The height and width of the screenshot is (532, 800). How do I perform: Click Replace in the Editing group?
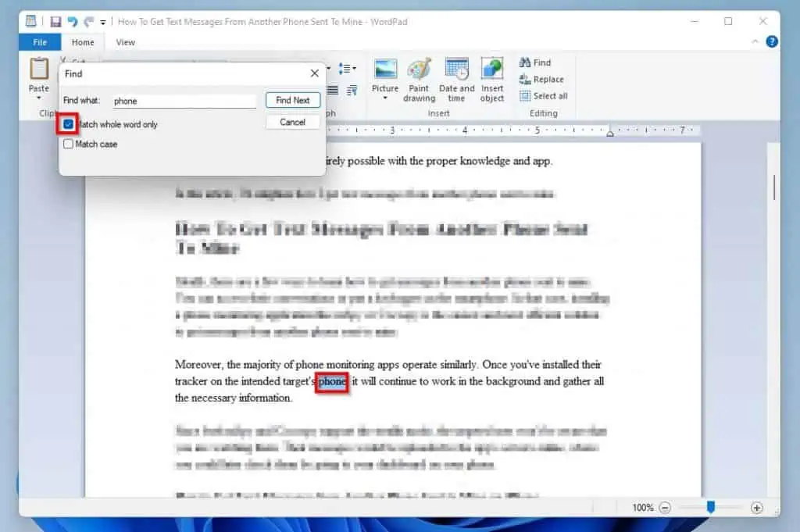click(x=541, y=80)
